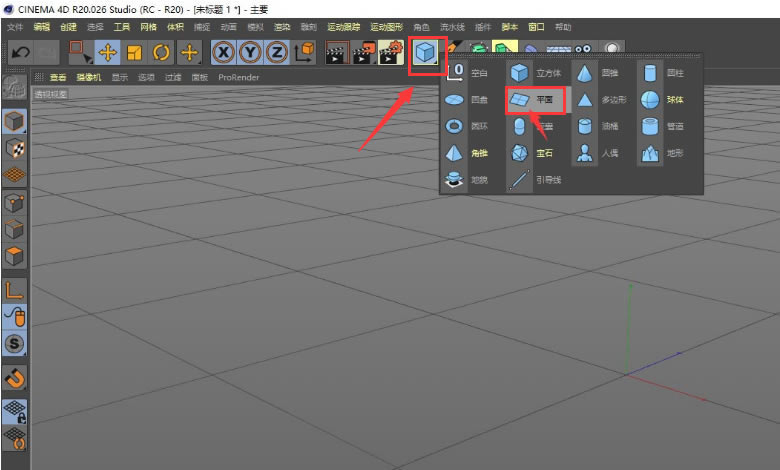Select the Scale tool
The width and height of the screenshot is (780, 470).
click(134, 52)
